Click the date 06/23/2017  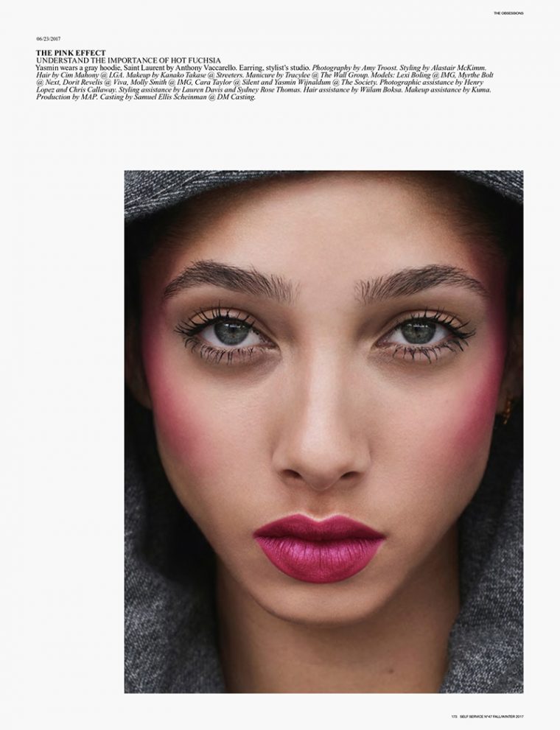[x=48, y=38]
